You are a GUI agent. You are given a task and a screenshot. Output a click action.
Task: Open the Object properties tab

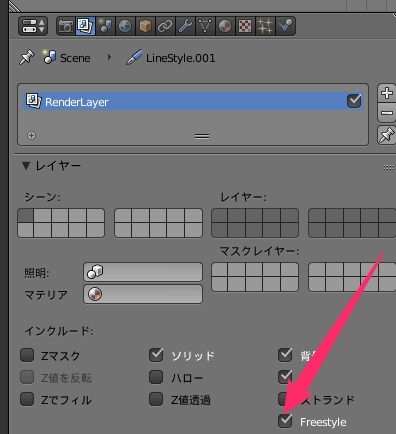click(x=145, y=26)
